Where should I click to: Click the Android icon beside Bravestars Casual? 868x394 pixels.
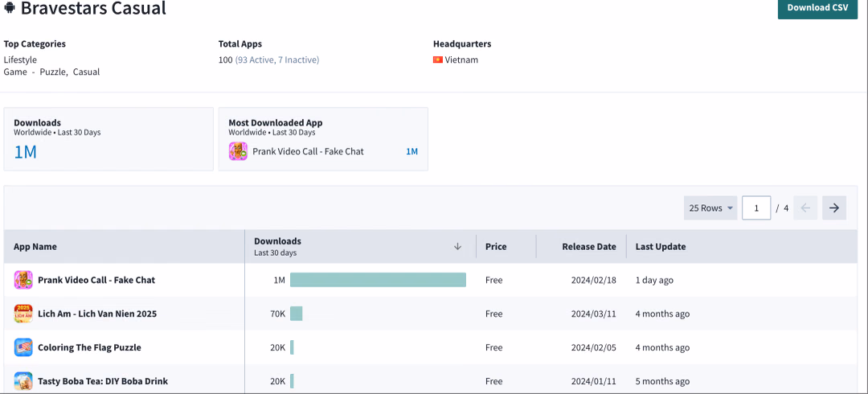pos(10,8)
